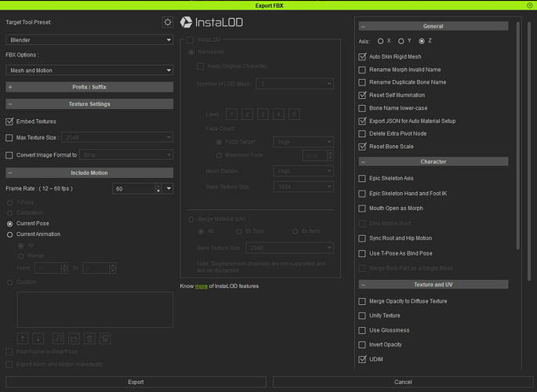Toggle Auto Skin Rigid Mesh checkbox
Screen dimensions: 537x392
pyautogui.click(x=362, y=56)
